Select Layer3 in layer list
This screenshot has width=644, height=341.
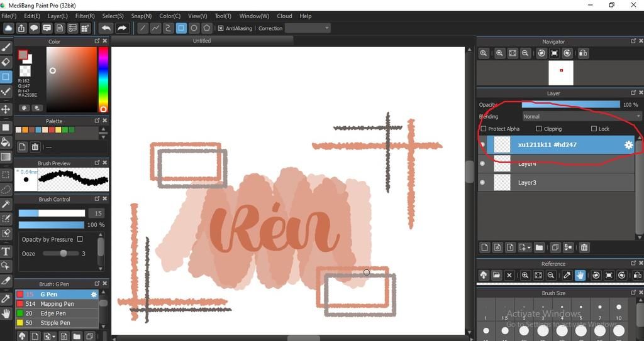coord(556,182)
